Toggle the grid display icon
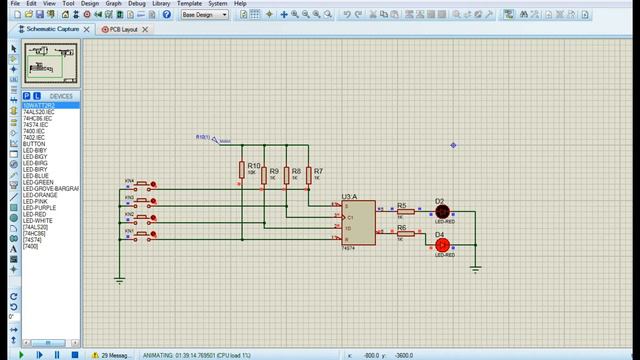 [x=255, y=15]
